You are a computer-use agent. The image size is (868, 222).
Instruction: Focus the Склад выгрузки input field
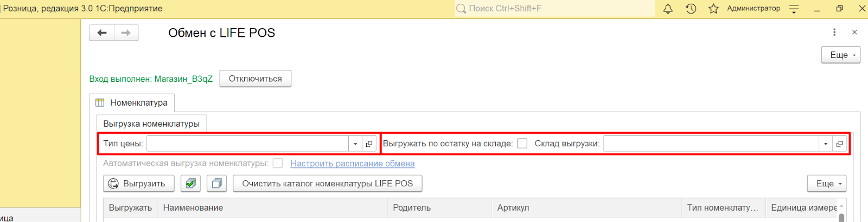[711, 143]
